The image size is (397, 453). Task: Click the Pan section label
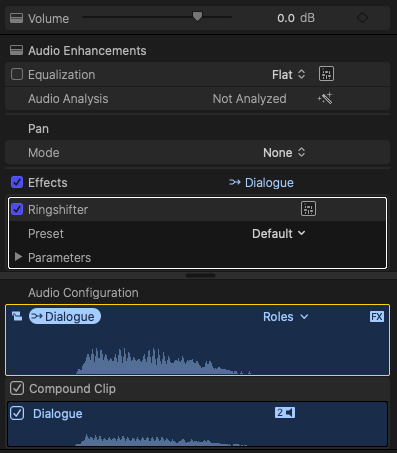point(38,129)
